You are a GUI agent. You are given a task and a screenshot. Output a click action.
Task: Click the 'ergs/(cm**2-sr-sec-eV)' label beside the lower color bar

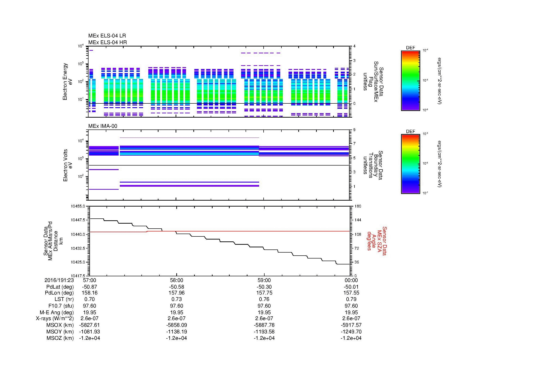(440, 164)
